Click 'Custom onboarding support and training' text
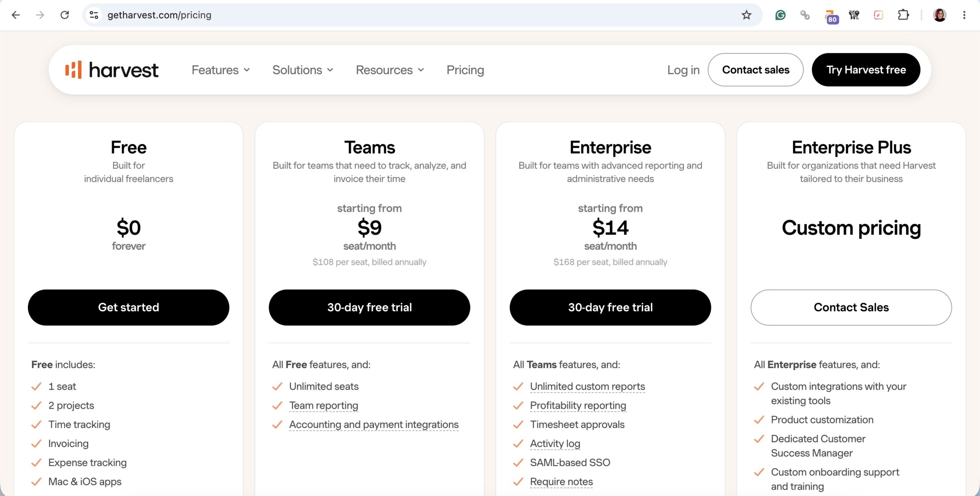The image size is (980, 496). [835, 479]
